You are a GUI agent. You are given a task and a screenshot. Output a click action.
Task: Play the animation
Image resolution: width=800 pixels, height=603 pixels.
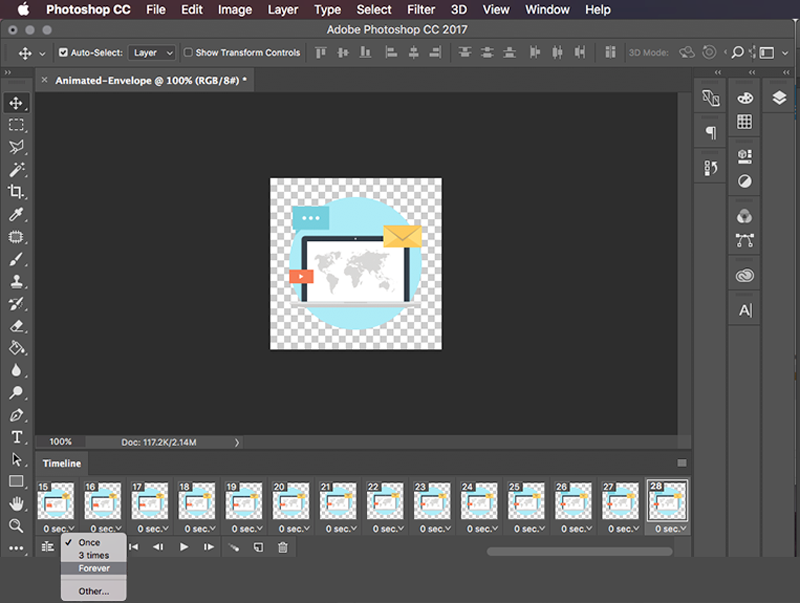[184, 547]
